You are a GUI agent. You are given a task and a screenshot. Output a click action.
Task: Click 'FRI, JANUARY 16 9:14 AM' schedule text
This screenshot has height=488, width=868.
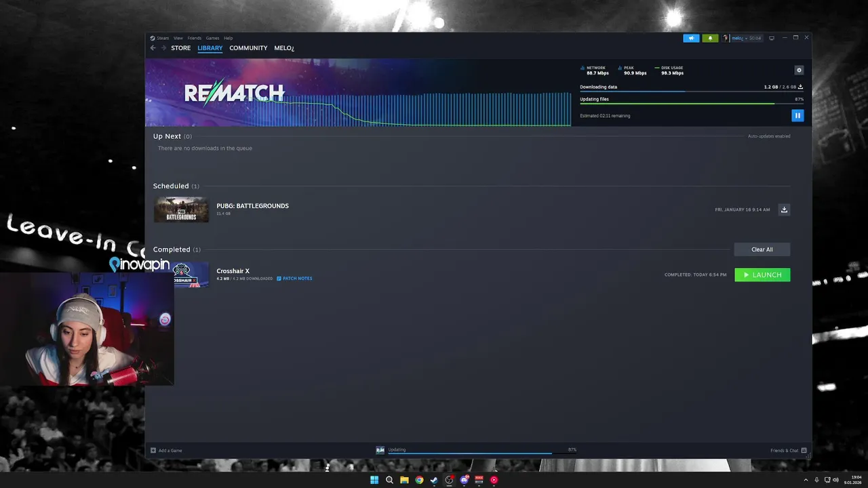(x=743, y=209)
